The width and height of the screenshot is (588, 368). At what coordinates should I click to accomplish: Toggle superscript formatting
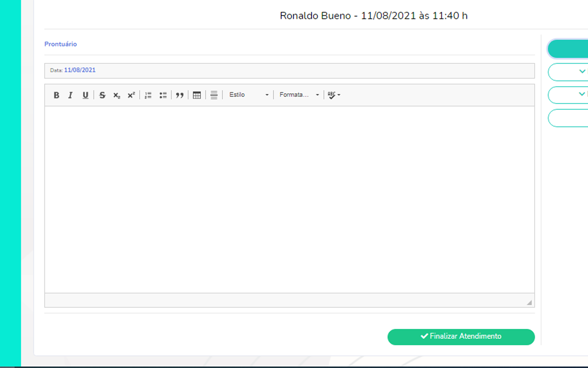coord(131,95)
